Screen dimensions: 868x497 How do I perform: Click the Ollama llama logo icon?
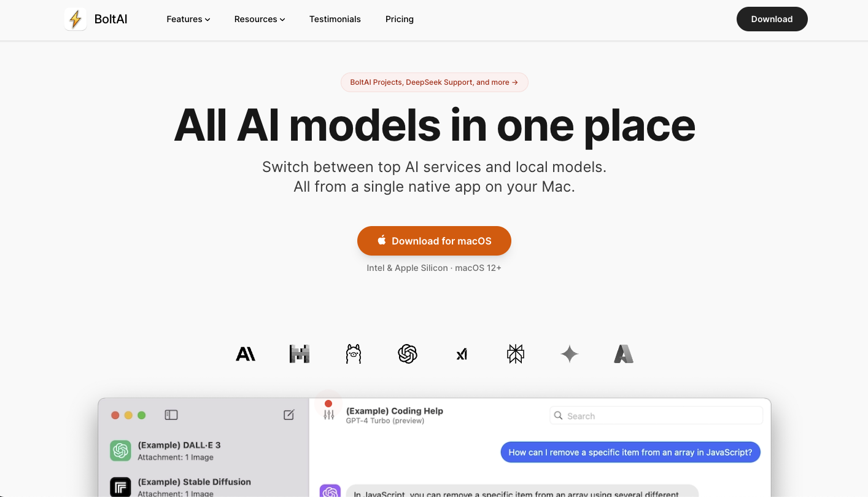354,354
